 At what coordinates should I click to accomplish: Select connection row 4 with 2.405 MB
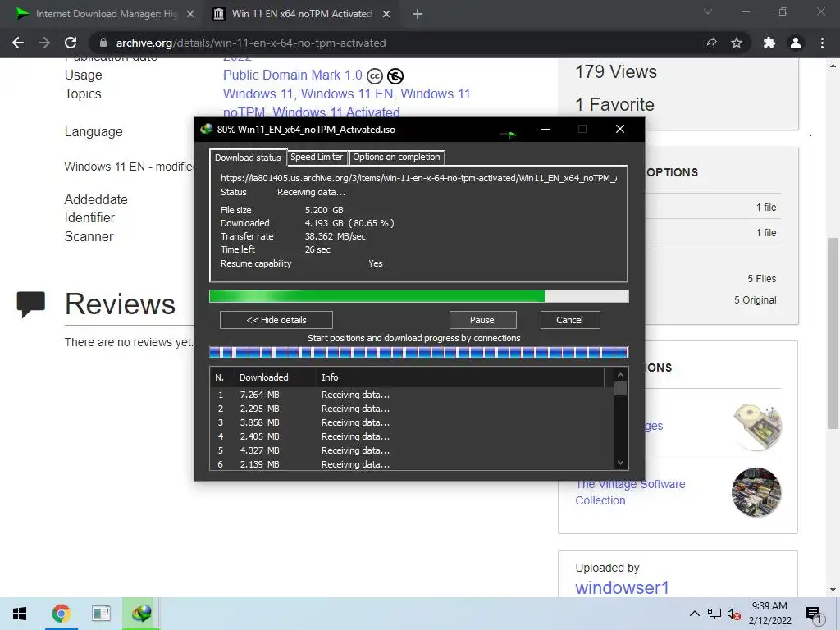[x=412, y=436]
